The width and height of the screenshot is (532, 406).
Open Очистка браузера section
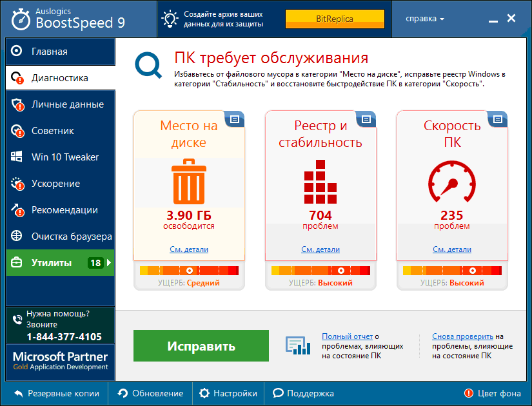point(61,237)
